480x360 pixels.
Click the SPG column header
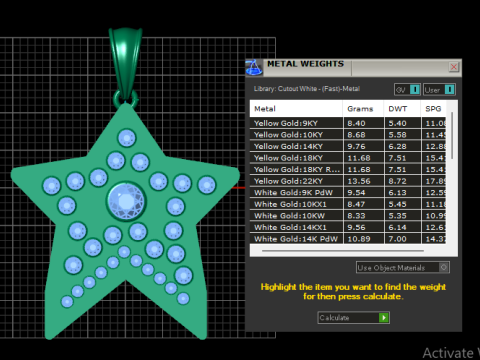pos(433,109)
